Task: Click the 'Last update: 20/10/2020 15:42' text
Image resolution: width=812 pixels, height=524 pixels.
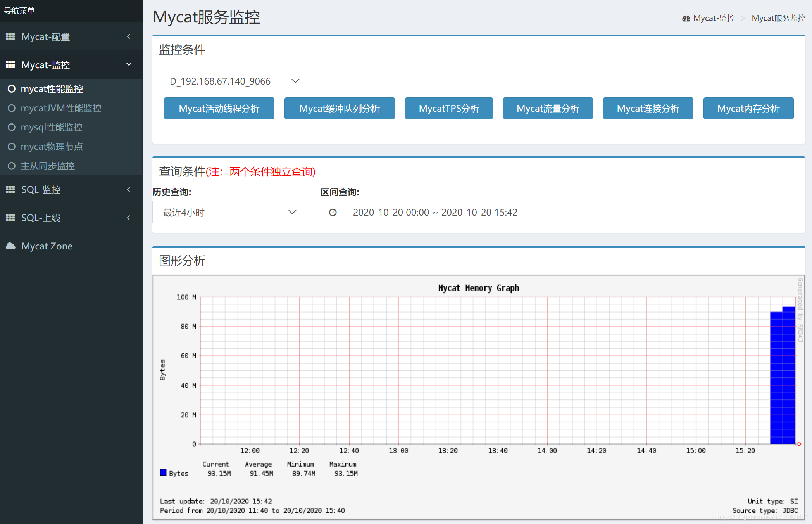Action: (216, 501)
